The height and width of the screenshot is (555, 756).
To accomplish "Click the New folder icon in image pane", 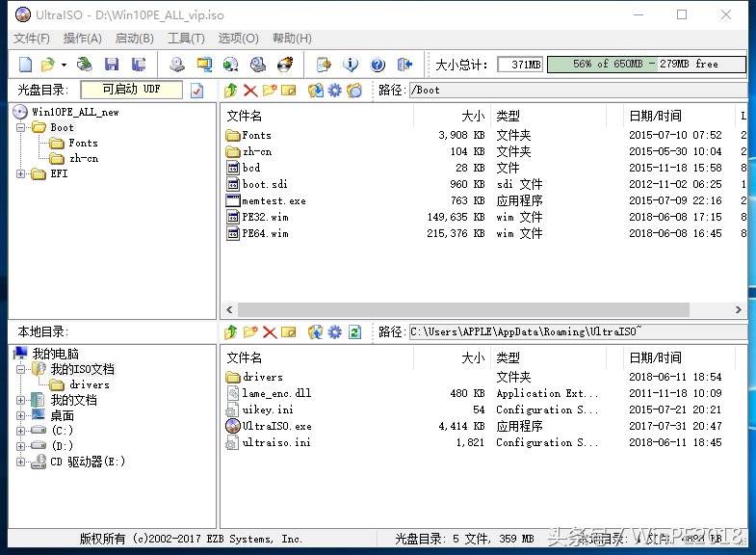I will click(270, 91).
